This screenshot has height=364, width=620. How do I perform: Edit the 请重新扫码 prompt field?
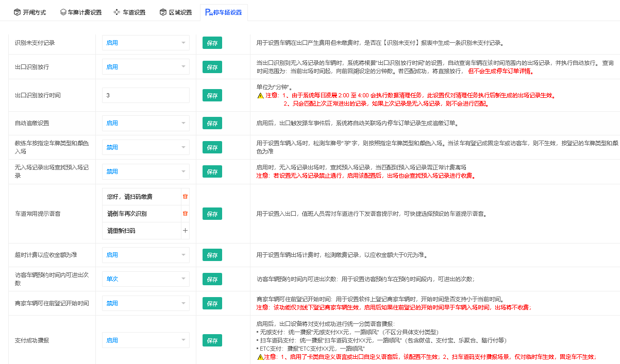pos(142,231)
